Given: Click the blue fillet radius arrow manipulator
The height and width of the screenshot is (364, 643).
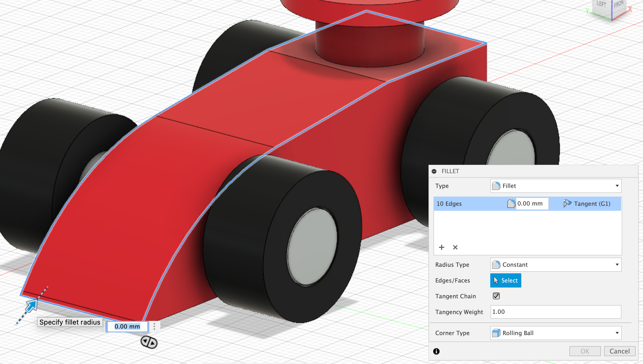Looking at the screenshot, I should [32, 306].
